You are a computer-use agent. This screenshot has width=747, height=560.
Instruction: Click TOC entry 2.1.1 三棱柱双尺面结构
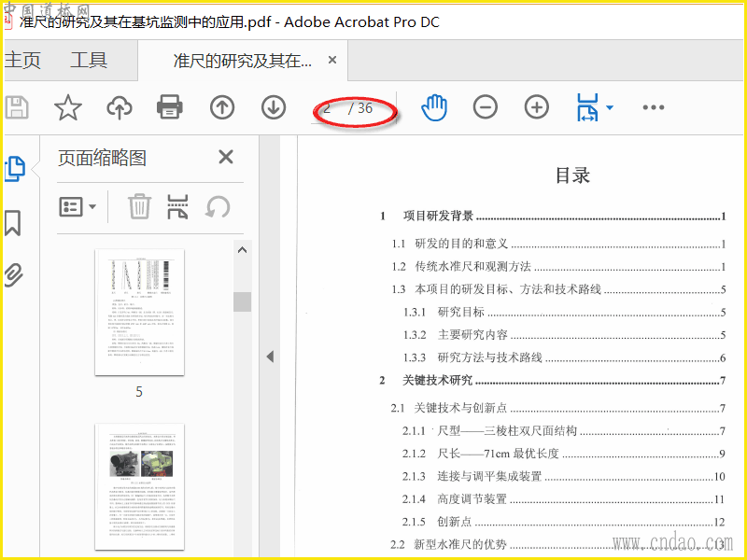(564, 431)
